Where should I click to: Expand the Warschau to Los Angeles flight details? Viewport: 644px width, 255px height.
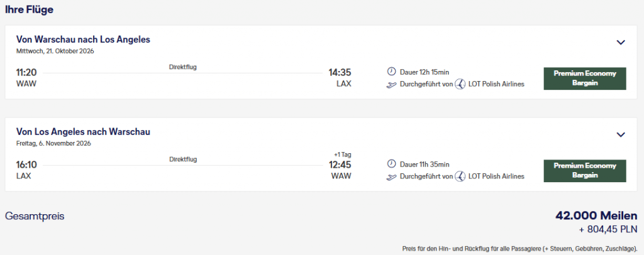(x=621, y=42)
